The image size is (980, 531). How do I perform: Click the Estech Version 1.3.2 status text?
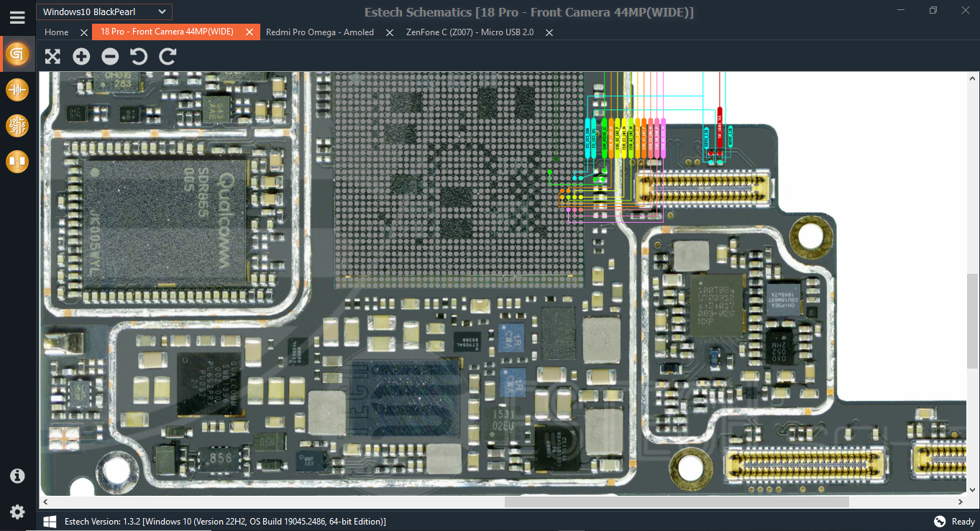tap(225, 522)
